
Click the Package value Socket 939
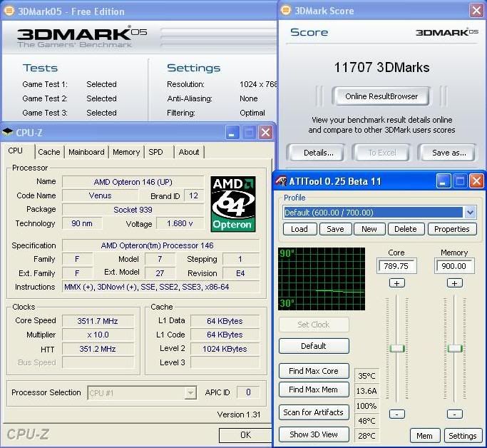tap(133, 210)
